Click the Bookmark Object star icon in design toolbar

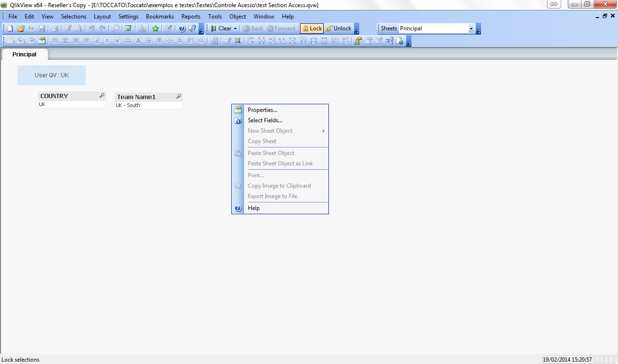pyautogui.click(x=170, y=41)
